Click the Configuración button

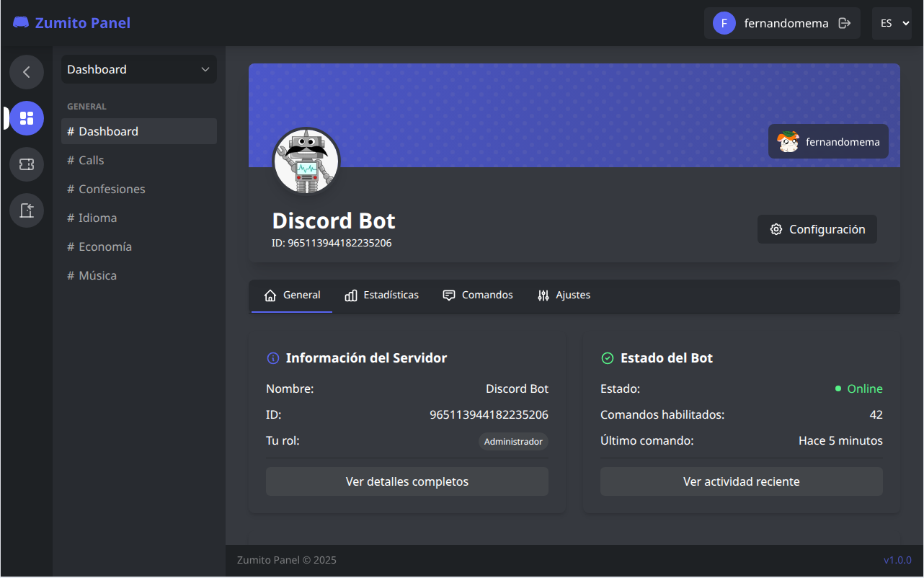817,229
